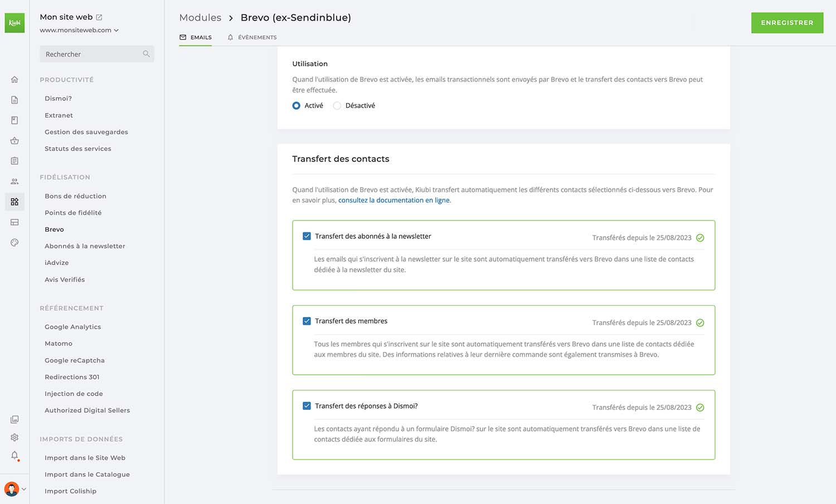Open the theme palette icon in sidebar
836x504 pixels.
[x=14, y=242]
